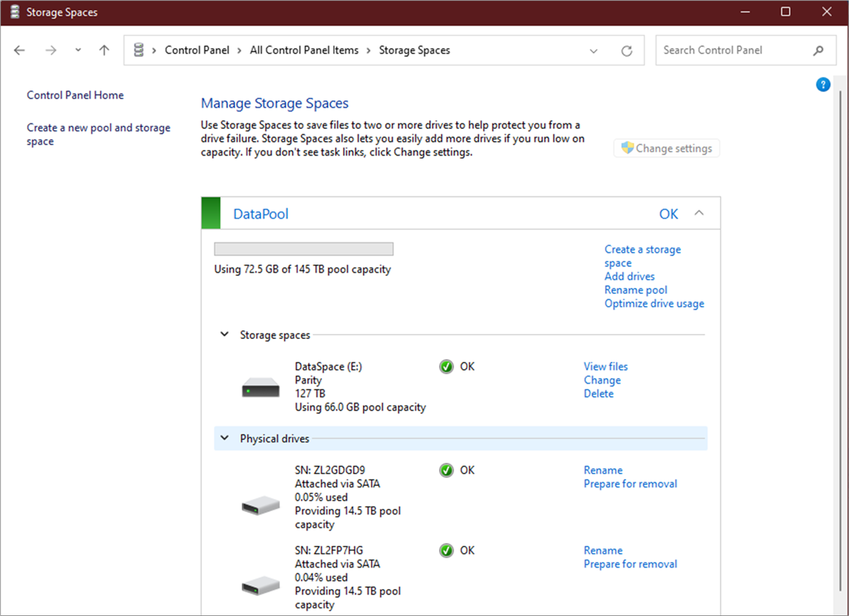Image resolution: width=849 pixels, height=616 pixels.
Task: Click the ZL2GDGD9 OK checkmark icon
Action: (x=446, y=470)
